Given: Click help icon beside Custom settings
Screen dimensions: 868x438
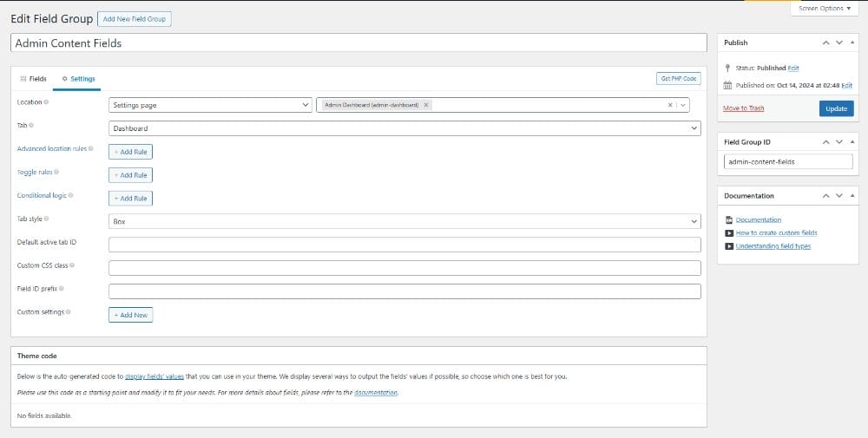Looking at the screenshot, I should point(69,312).
